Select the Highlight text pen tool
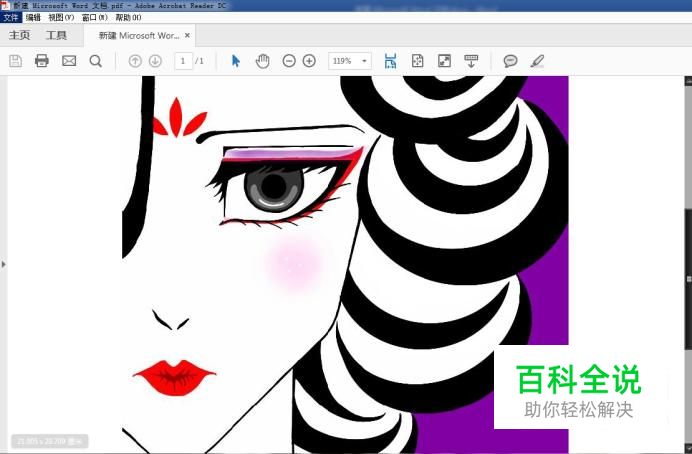The width and height of the screenshot is (692, 454). [537, 61]
